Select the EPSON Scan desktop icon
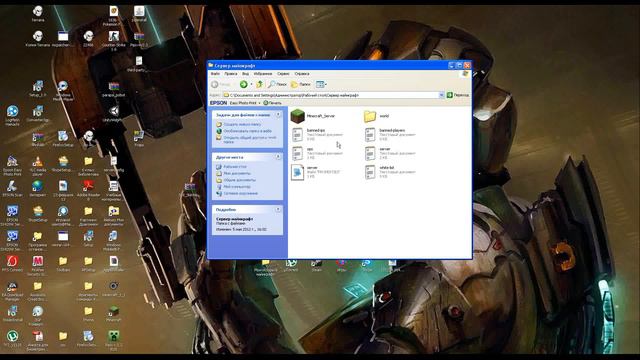The height and width of the screenshot is (360, 640). [x=12, y=189]
